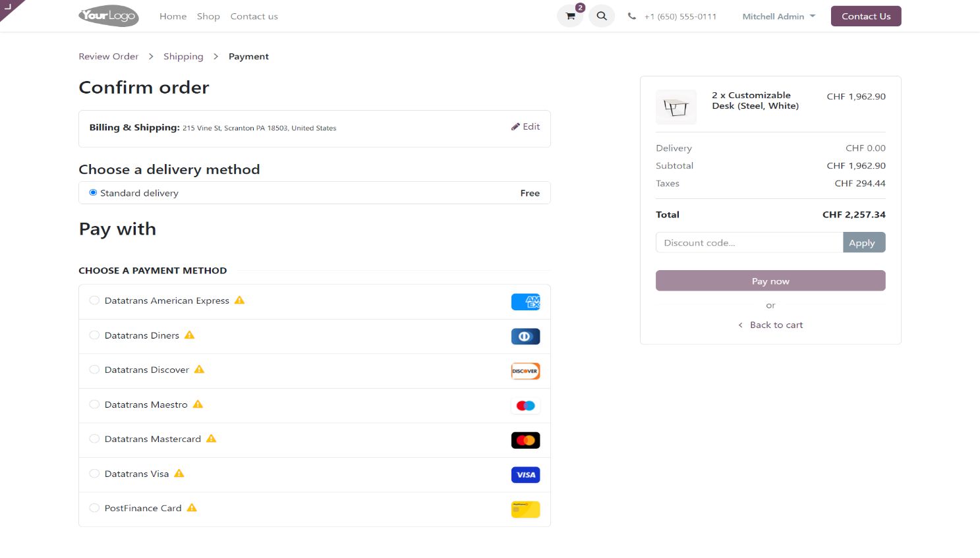980x558 pixels.
Task: Open the Shop menu item
Action: (x=208, y=16)
